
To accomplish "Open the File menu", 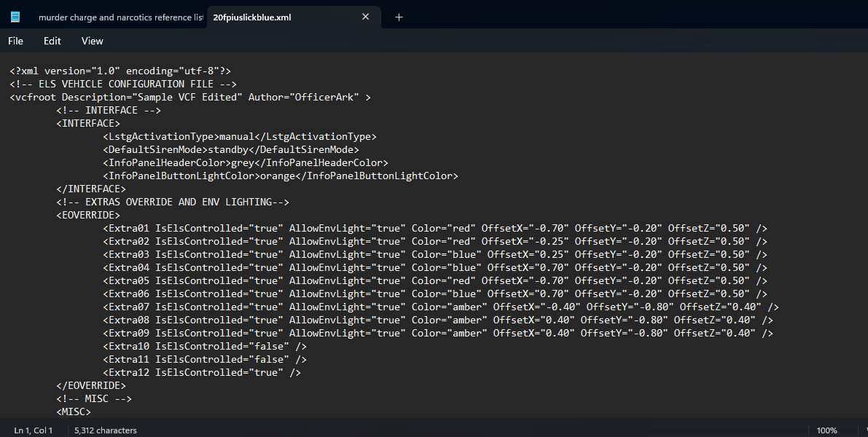I will (15, 41).
